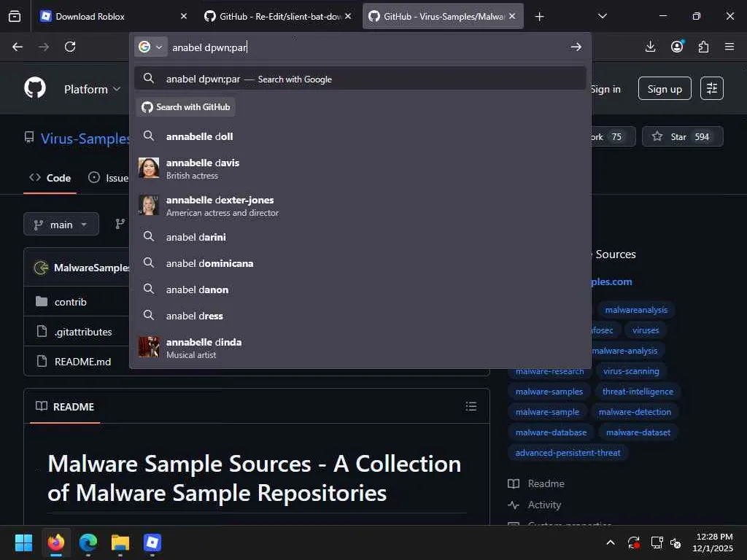Select the README tab heading
747x560 pixels.
65,407
